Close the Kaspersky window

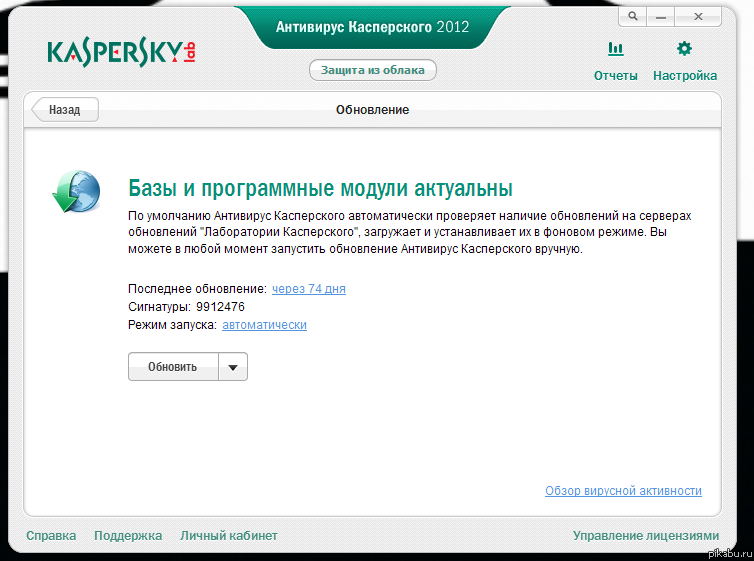tap(698, 17)
